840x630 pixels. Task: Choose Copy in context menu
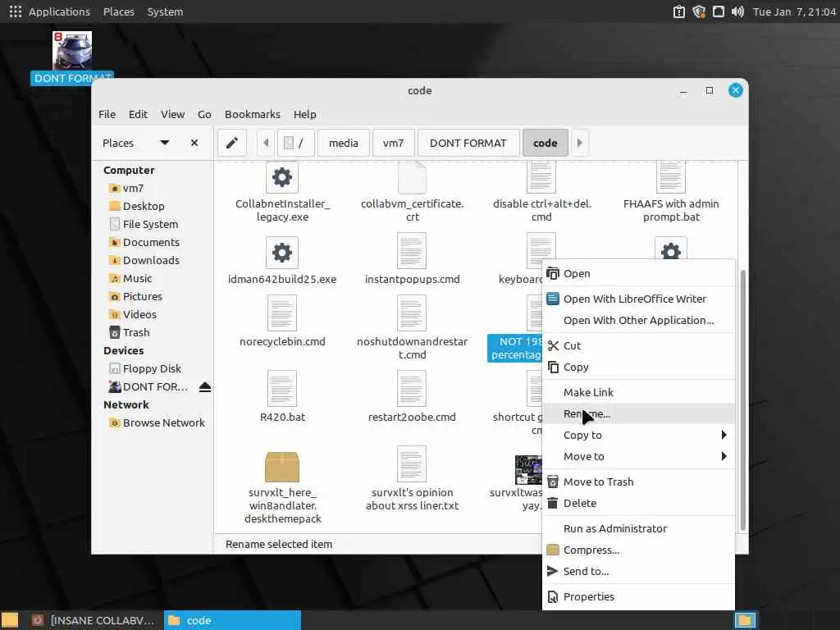coord(638,367)
